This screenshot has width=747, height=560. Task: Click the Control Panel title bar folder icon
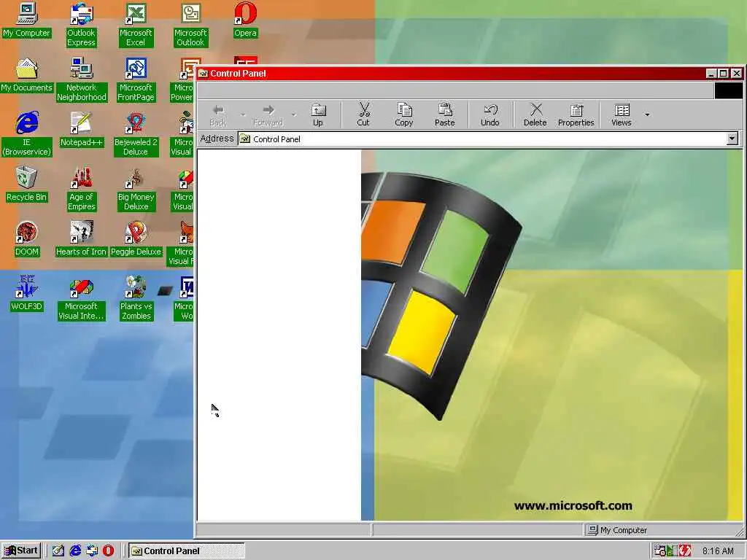[203, 74]
